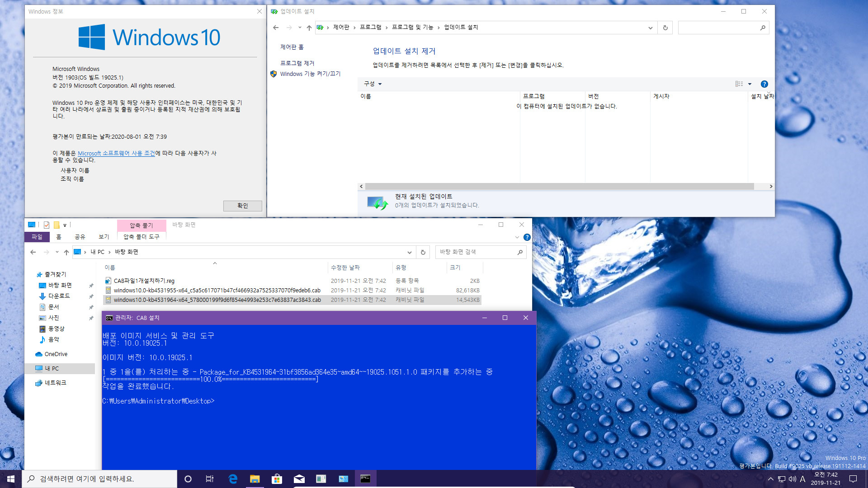Image resolution: width=868 pixels, height=488 pixels.
Task: Select the kb4531955 cab file
Action: pos(217,291)
